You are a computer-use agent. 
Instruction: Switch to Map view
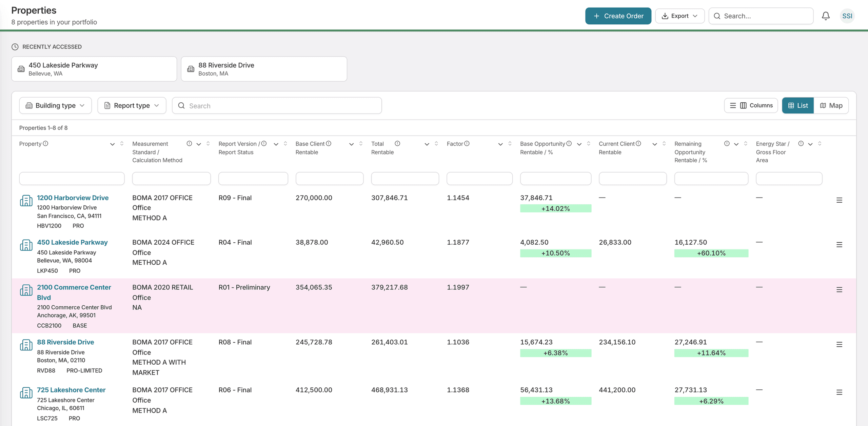(831, 105)
